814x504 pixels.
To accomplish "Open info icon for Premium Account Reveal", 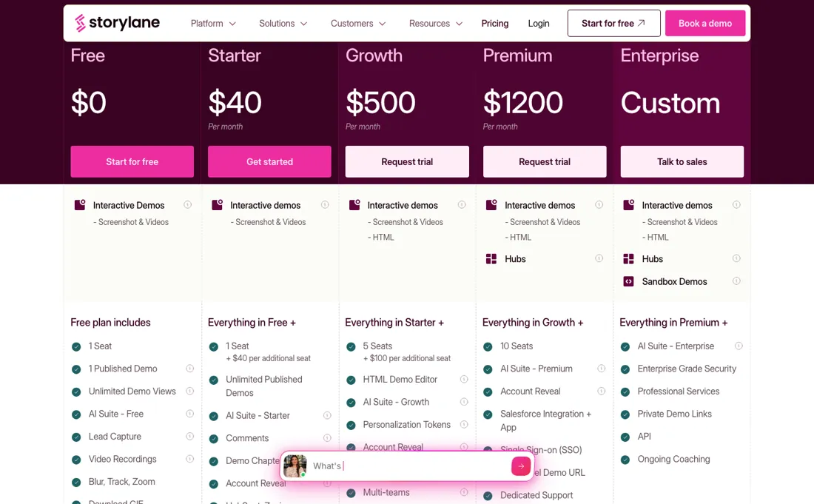I will click(x=601, y=392).
